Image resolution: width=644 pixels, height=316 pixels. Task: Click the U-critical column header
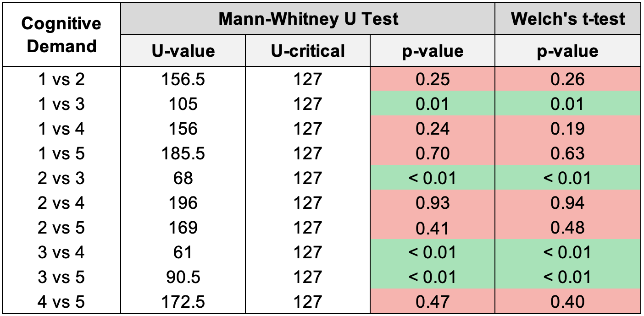point(308,51)
